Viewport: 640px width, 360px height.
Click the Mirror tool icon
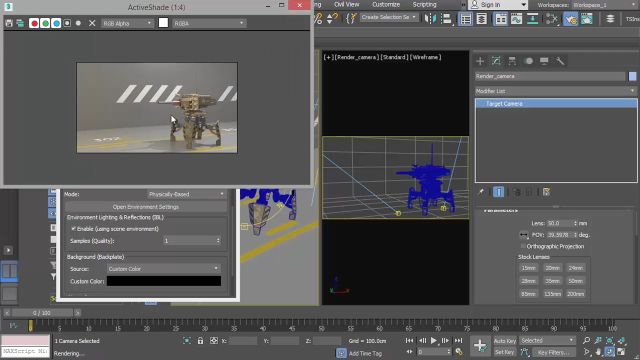click(x=430, y=19)
